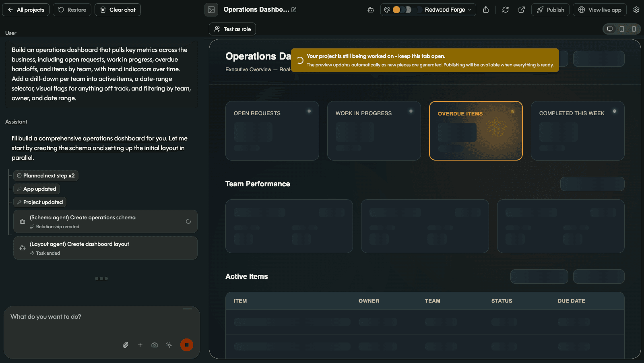Open the preview in a new window
The height and width of the screenshot is (363, 644).
point(522,10)
